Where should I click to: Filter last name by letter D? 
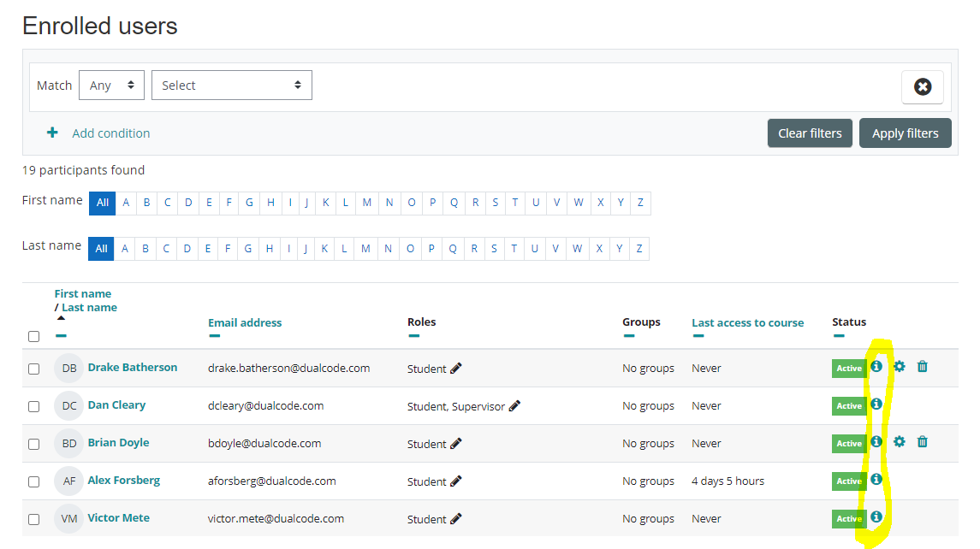click(x=187, y=249)
